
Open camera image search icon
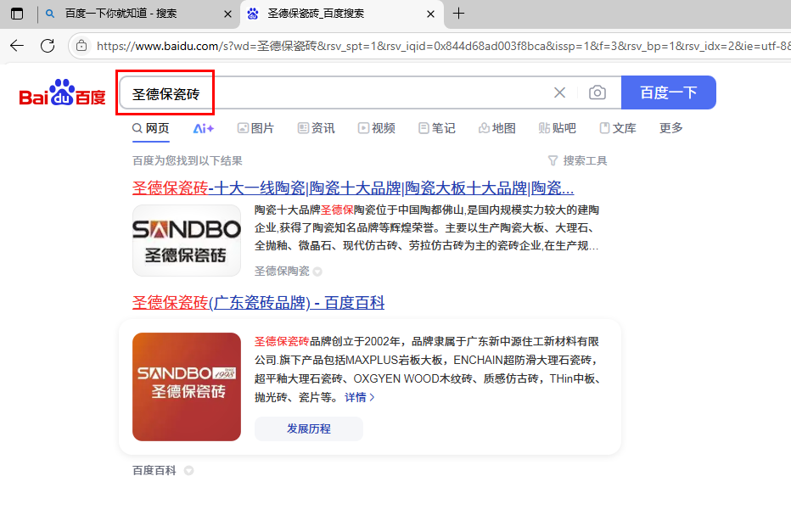(597, 92)
